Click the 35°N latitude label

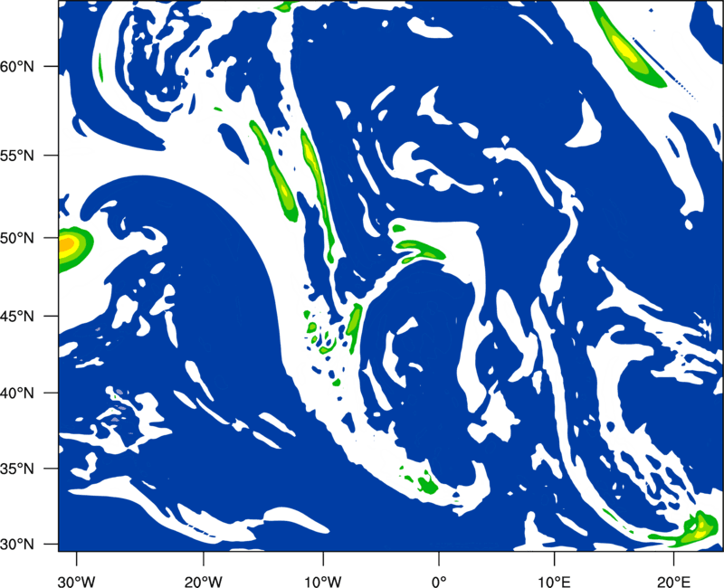(17, 469)
